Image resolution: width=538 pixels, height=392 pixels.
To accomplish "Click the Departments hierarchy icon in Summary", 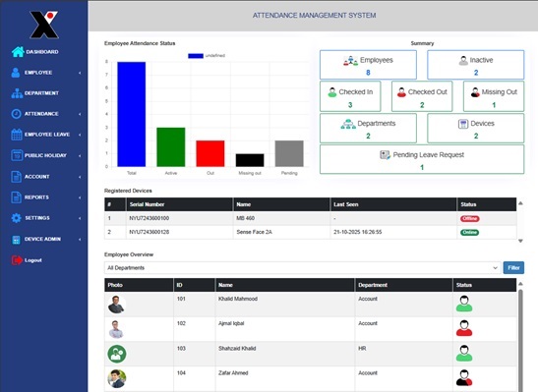I will (348, 124).
